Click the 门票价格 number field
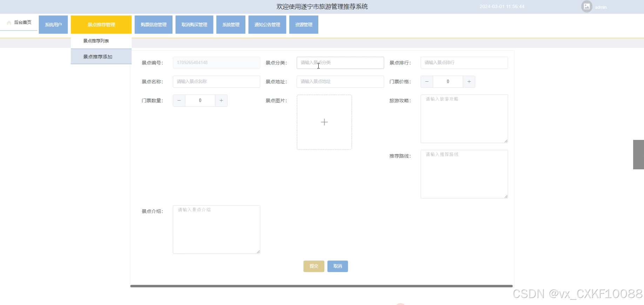The image size is (644, 305). point(448,82)
